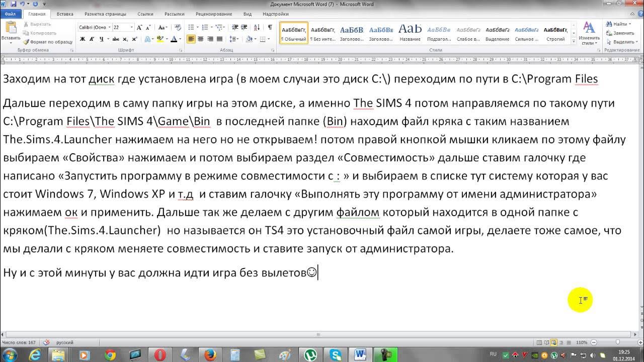Switch to the Разметка страницы tab
The width and height of the screenshot is (644, 362).
click(105, 14)
